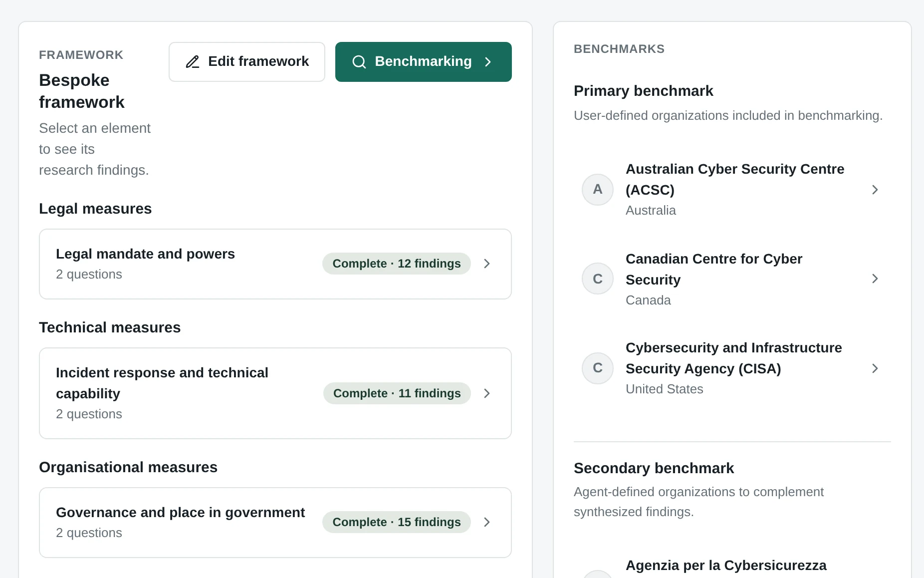Open the Benchmarking page

pos(423,62)
